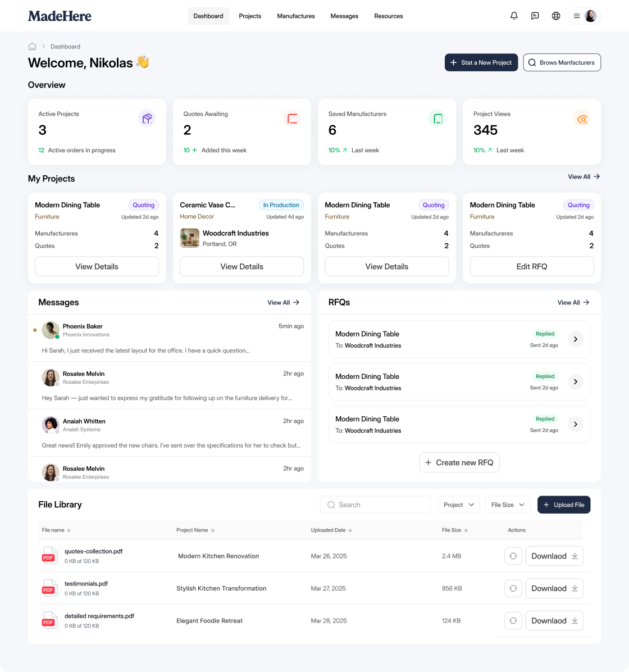
Task: Click Stat a New Project button
Action: pos(481,62)
